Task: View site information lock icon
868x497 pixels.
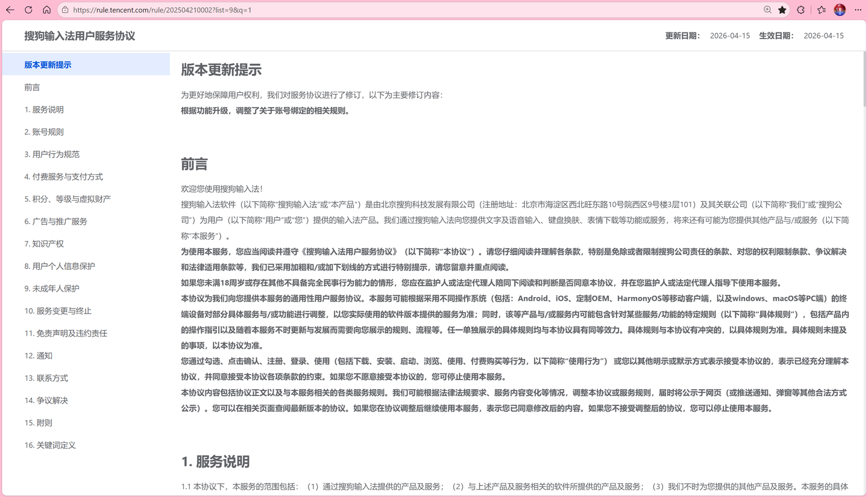Action: (x=65, y=10)
